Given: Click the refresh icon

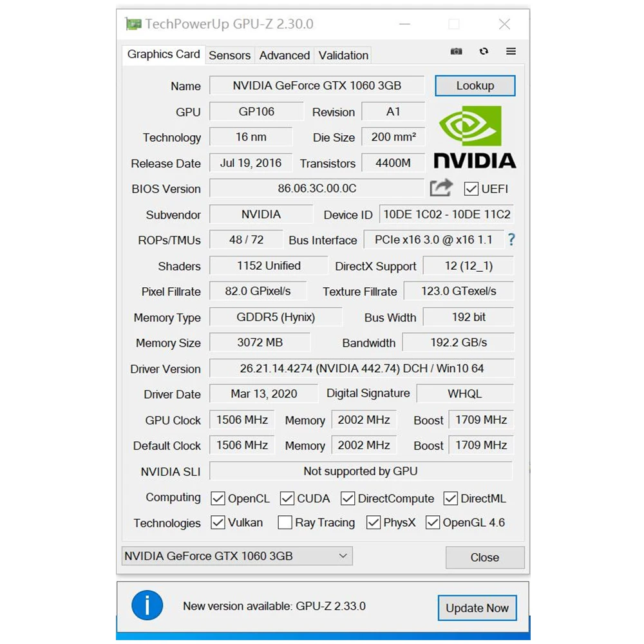Looking at the screenshot, I should (x=484, y=52).
